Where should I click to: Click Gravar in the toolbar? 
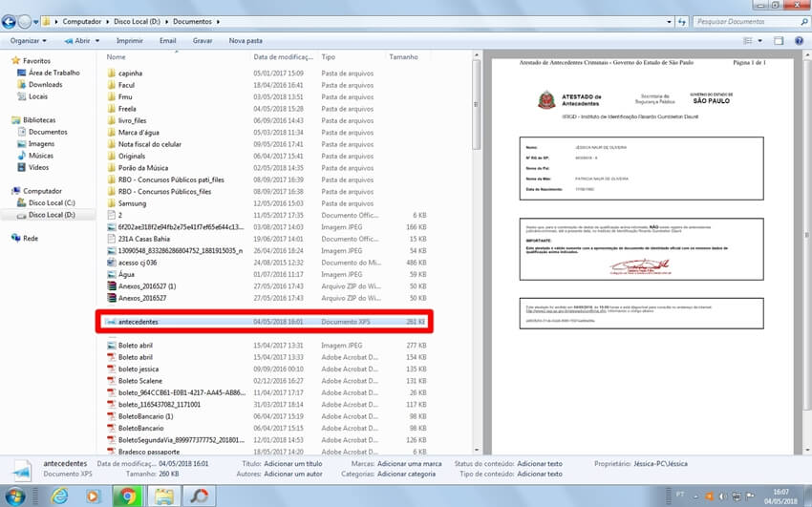pos(203,41)
